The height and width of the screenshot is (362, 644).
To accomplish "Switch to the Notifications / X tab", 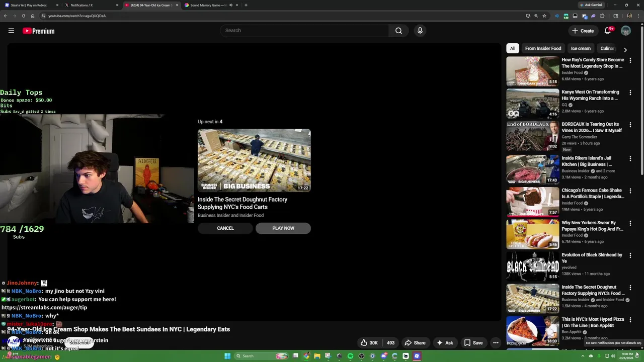I will (91, 5).
